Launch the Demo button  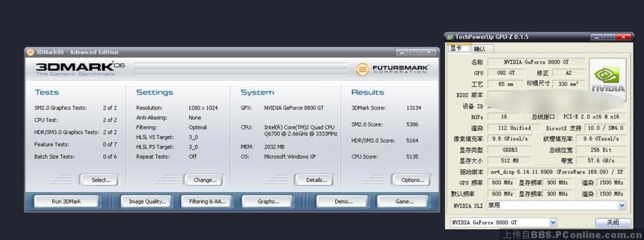pyautogui.click(x=343, y=201)
